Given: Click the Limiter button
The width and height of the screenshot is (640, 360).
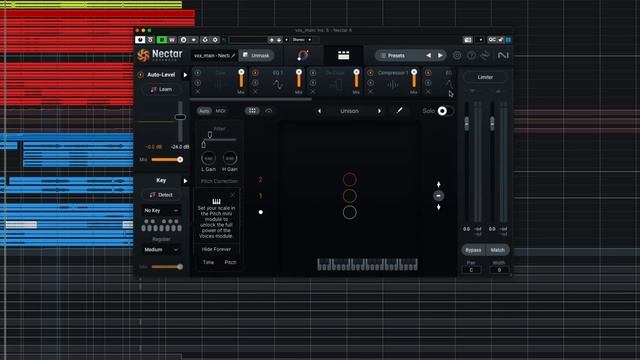Looking at the screenshot, I should click(485, 77).
